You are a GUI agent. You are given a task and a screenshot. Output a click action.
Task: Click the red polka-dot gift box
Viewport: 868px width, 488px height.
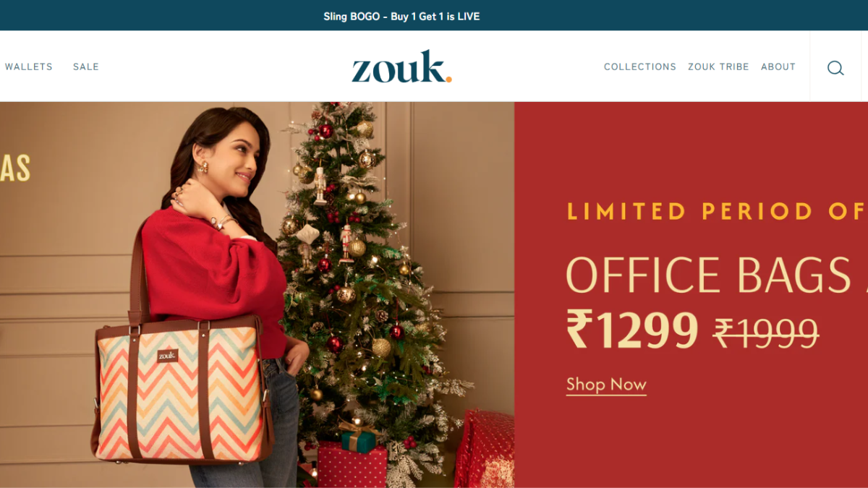352,466
